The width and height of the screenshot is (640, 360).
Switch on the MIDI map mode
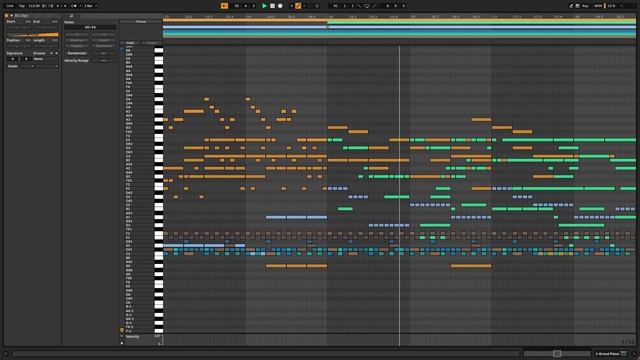[598, 6]
